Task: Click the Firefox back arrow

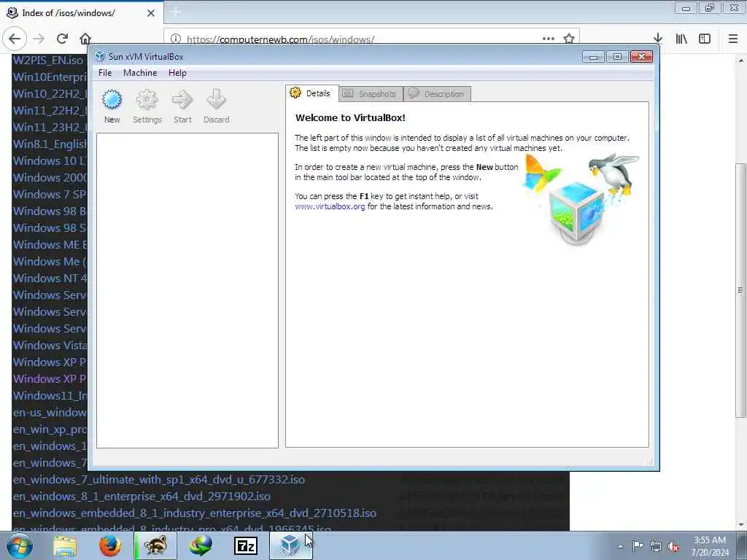Action: 15,39
